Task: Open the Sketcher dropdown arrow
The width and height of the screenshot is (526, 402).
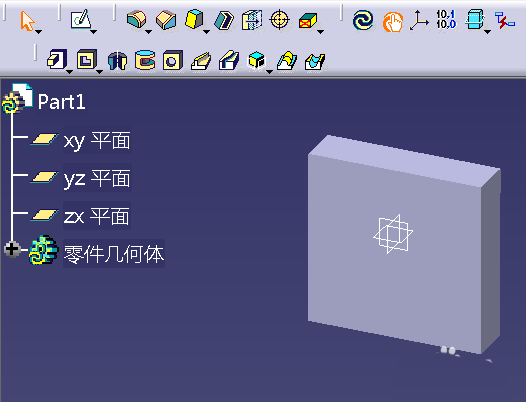Action: click(94, 32)
